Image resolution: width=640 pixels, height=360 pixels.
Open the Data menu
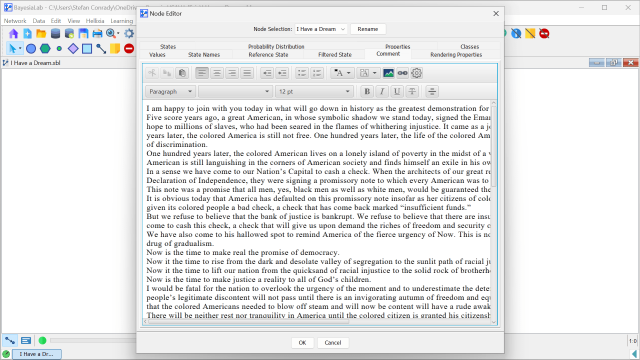pos(39,21)
